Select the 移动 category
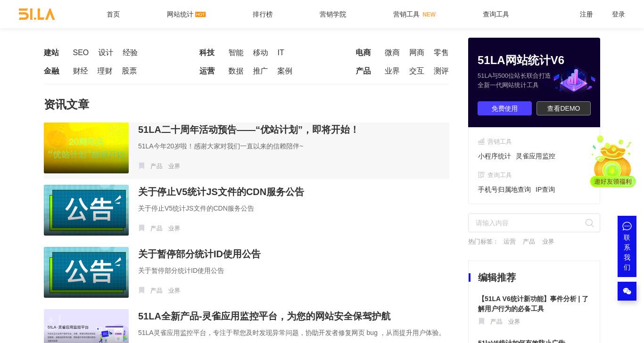The width and height of the screenshot is (644, 343). pyautogui.click(x=261, y=53)
